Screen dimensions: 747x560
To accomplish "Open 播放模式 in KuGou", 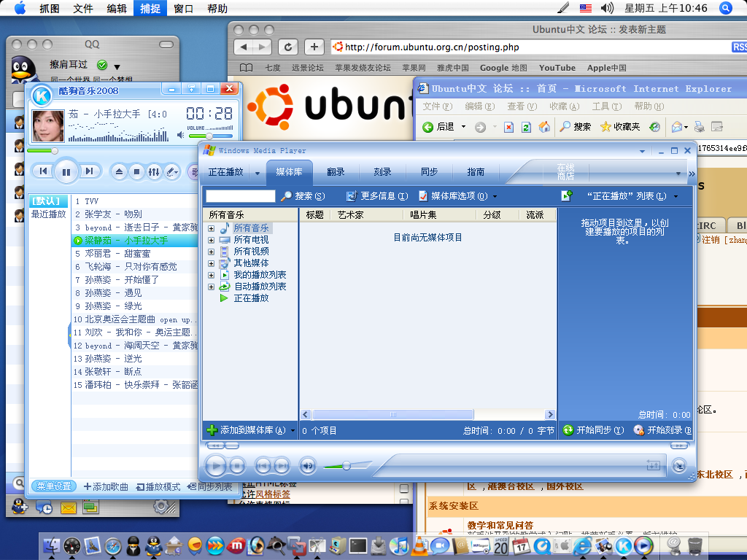I will (158, 486).
